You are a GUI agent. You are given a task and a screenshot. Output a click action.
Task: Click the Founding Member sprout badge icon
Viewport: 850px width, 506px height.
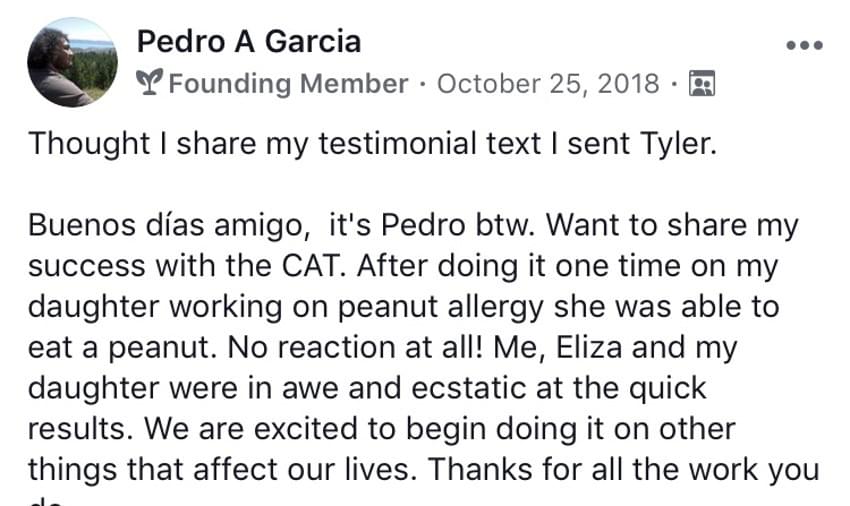(150, 84)
